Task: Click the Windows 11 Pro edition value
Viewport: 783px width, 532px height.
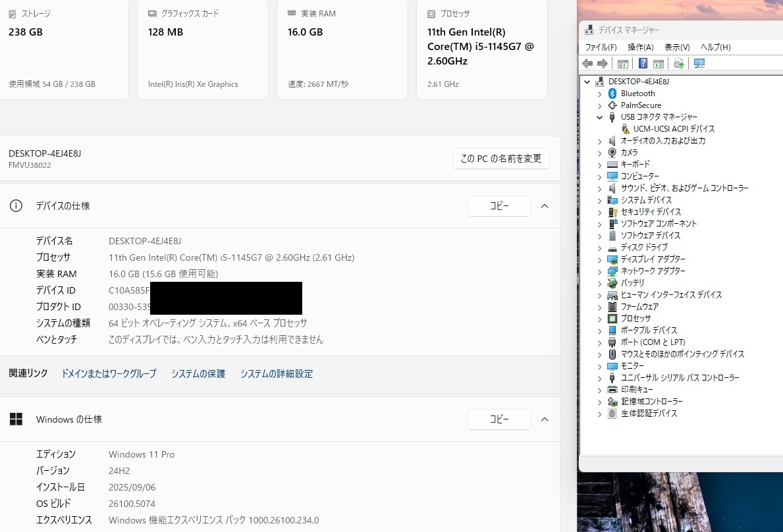Action: tap(142, 454)
